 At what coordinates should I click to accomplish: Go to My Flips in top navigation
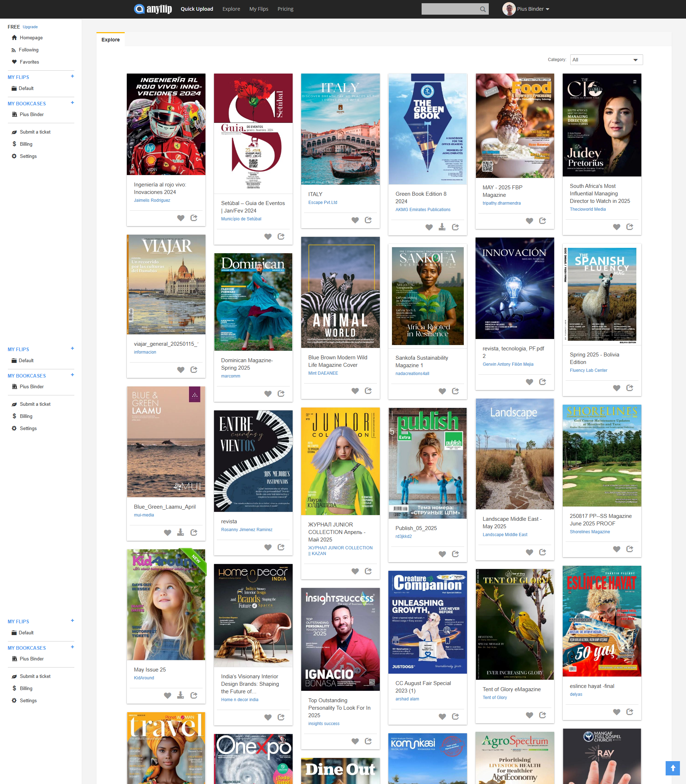click(258, 9)
